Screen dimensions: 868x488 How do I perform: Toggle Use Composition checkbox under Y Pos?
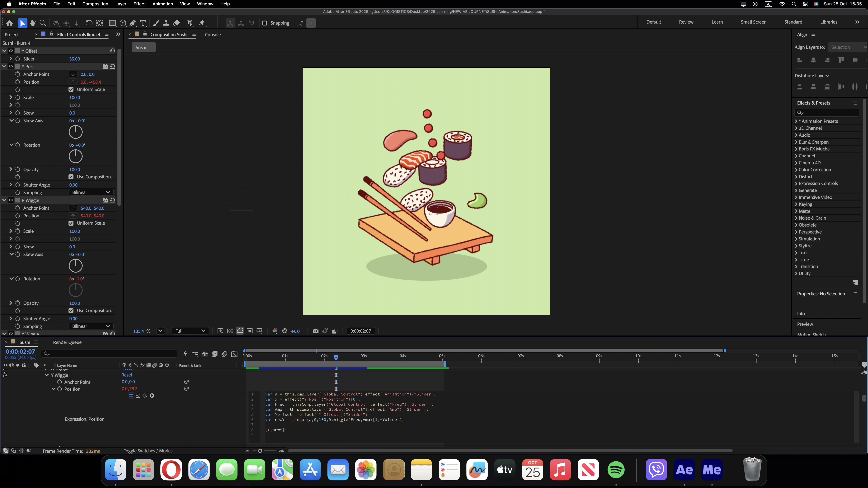pyautogui.click(x=71, y=177)
